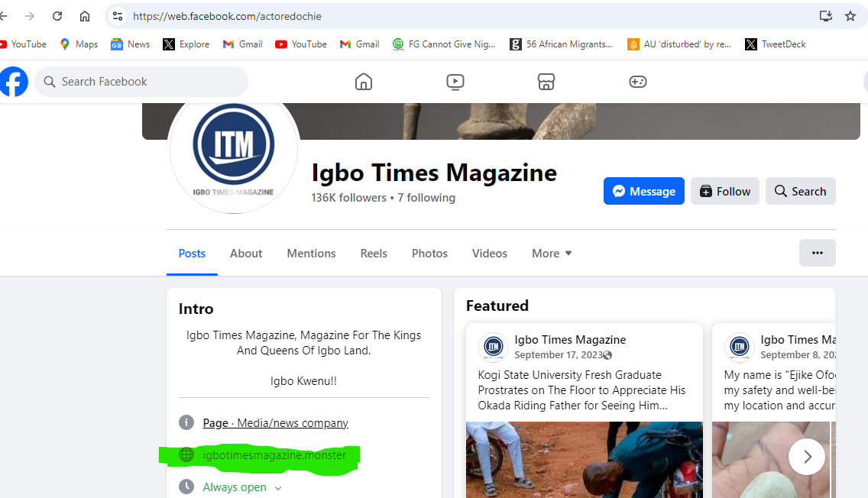The image size is (868, 498).
Task: Go to Facebook Home icon
Action: point(363,82)
